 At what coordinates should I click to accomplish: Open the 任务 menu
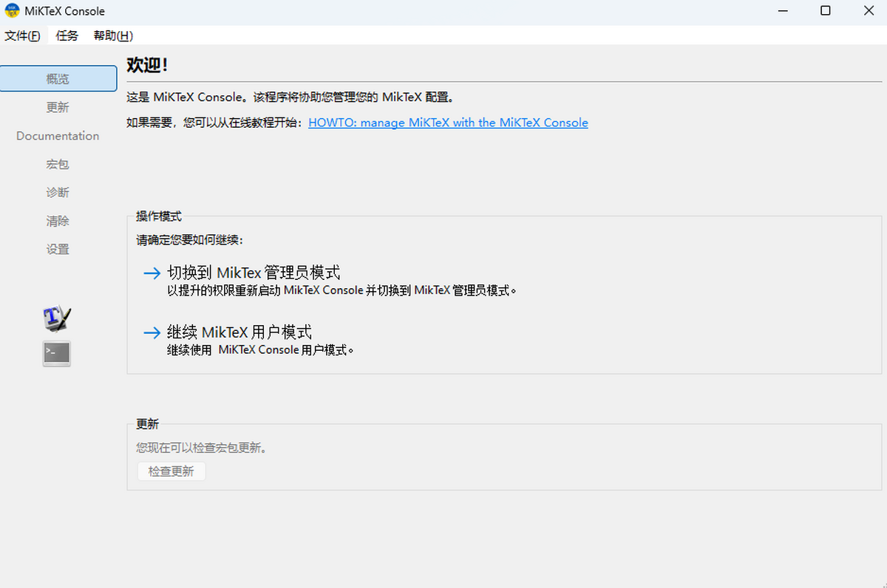click(x=67, y=35)
